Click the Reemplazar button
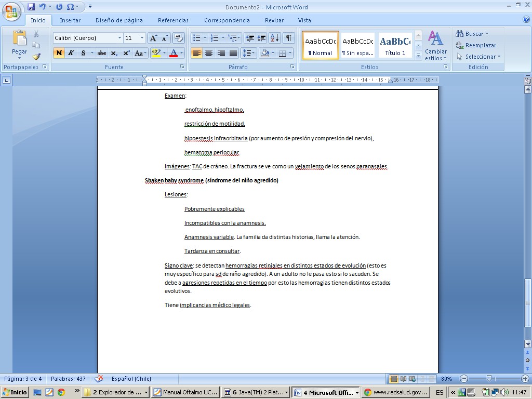Screen dimensions: 532x399 coord(476,45)
